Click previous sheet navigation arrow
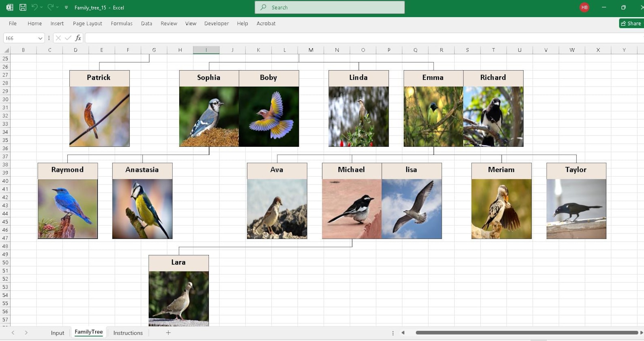This screenshot has height=341, width=644. 13,333
